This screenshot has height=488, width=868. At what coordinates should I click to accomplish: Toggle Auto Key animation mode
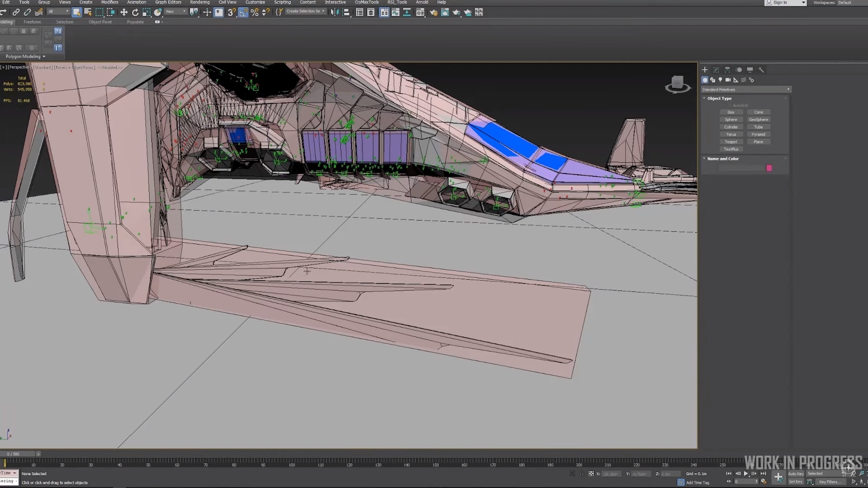[796, 474]
